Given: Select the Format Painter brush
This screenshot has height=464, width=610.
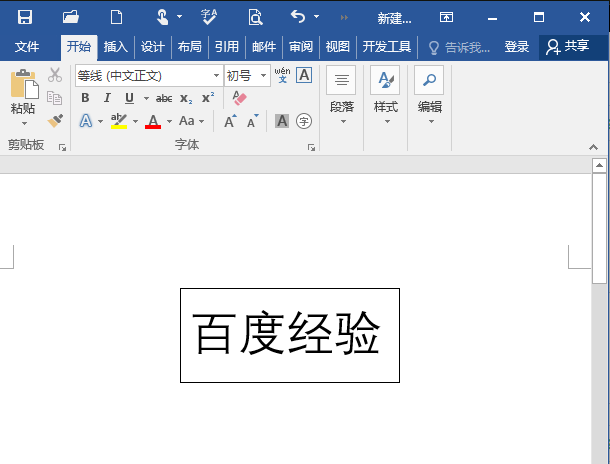Looking at the screenshot, I should 55,121.
